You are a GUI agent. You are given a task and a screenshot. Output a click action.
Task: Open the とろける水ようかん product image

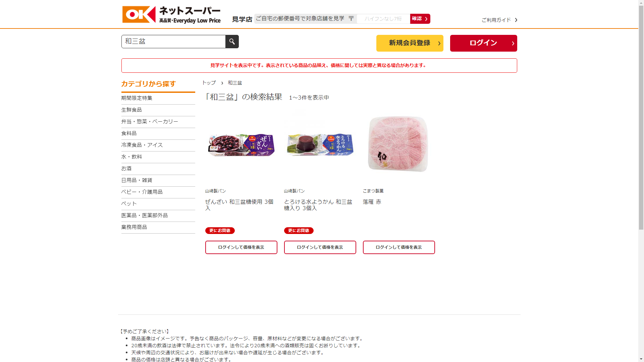coord(320,144)
